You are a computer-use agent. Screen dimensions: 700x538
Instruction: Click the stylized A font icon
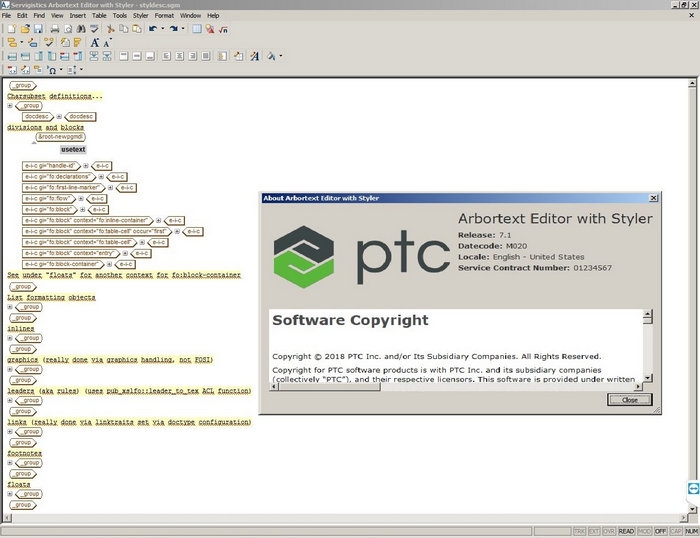pos(254,56)
